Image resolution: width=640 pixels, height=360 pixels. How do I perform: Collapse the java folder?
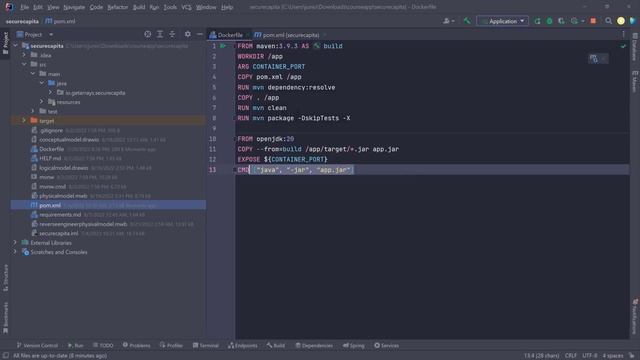pos(42,83)
